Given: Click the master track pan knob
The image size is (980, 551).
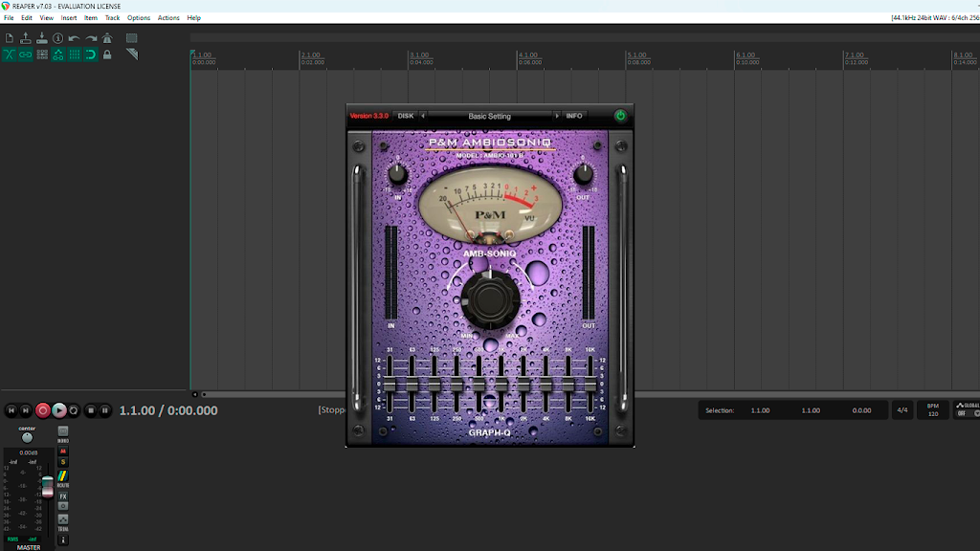Looking at the screenshot, I should (27, 438).
